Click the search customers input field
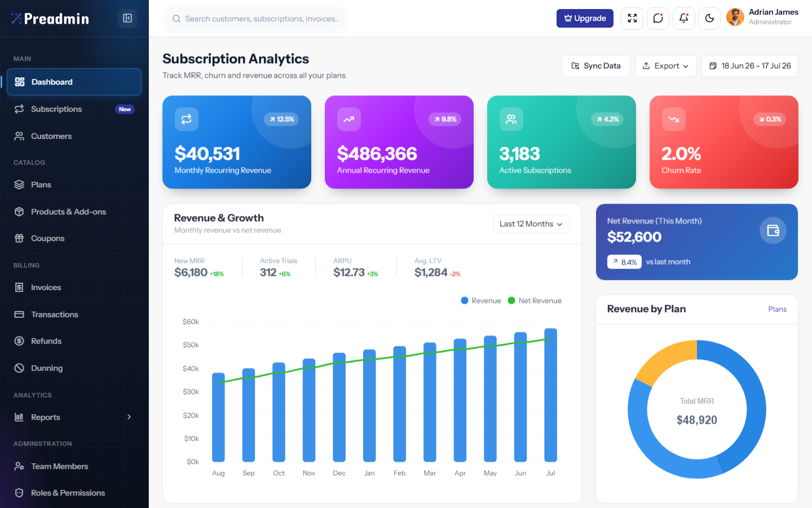Image resolution: width=812 pixels, height=508 pixels. coord(255,19)
